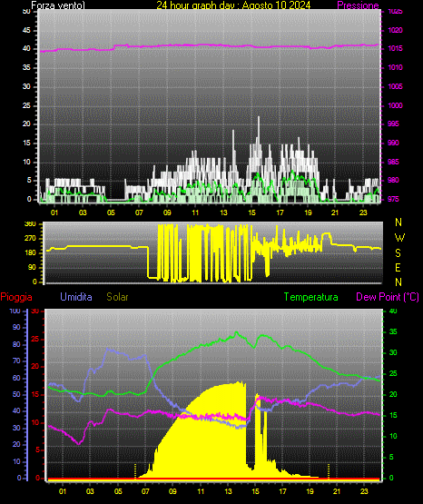Screen dimensions: 423x504
Task: Click the 35 value on temperature axis
Action: pos(393,331)
